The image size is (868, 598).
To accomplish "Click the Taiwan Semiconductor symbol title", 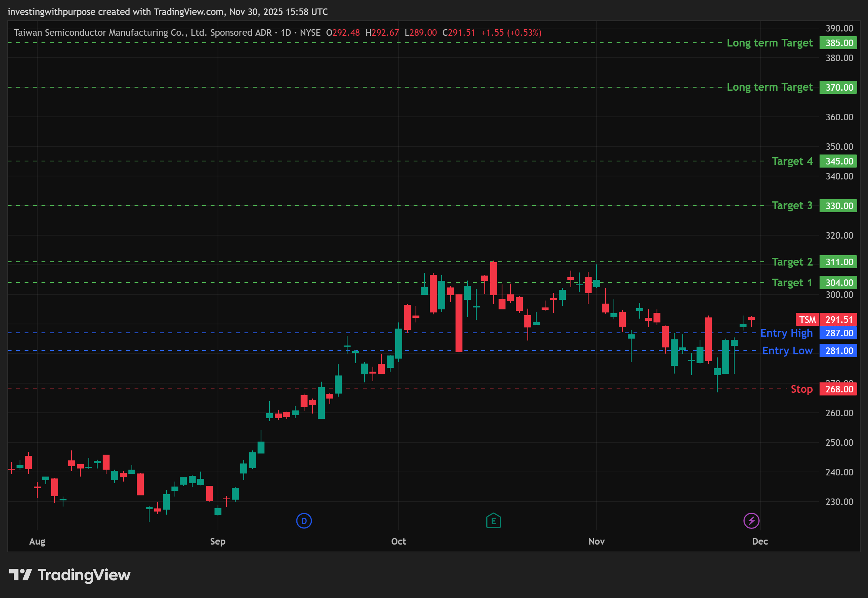I will coord(142,33).
